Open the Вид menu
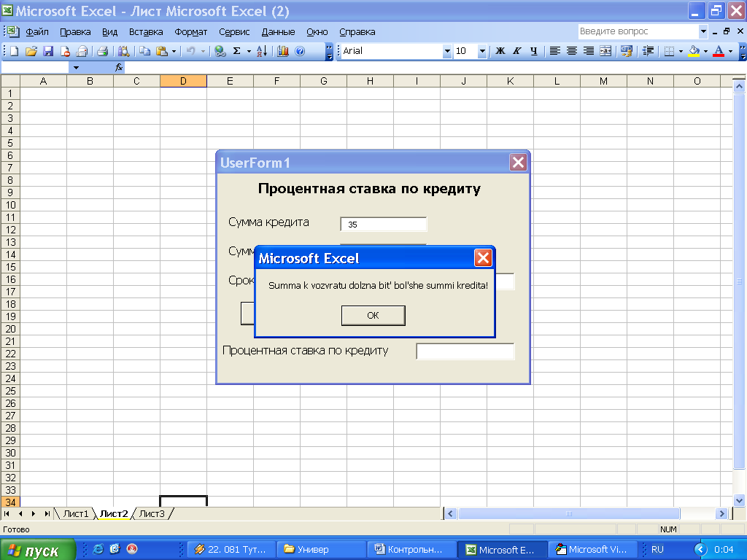Screen dimensions: 747x560 point(109,32)
